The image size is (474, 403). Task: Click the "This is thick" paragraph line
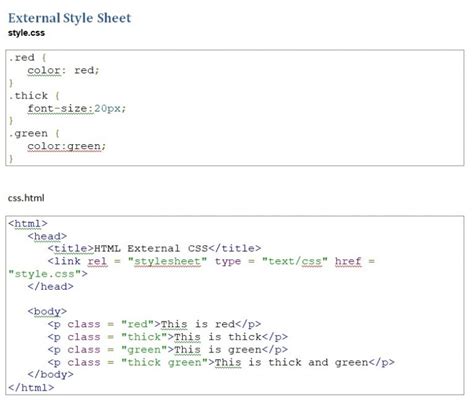coord(168,337)
